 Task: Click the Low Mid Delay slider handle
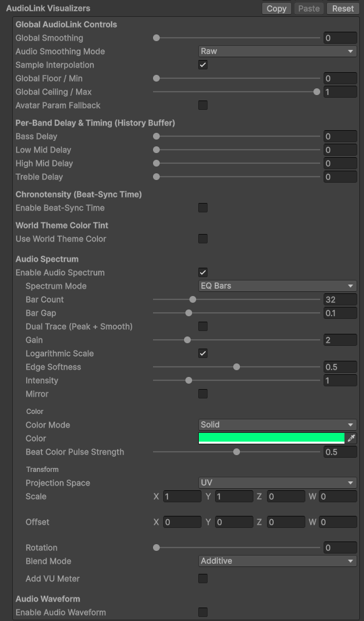(x=156, y=150)
